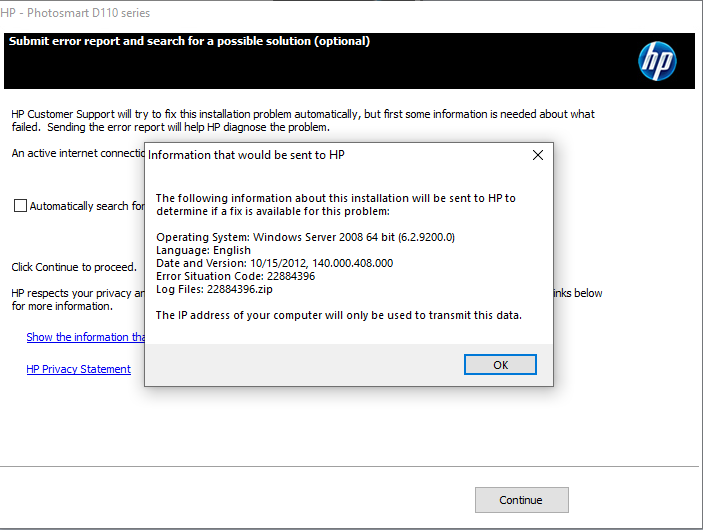Click the HP logo in the header
Viewport: 703px width, 530px height.
(657, 62)
